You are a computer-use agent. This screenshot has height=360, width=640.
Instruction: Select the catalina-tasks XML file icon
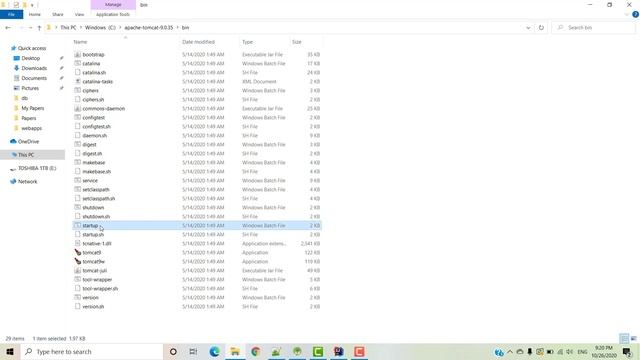pos(78,81)
